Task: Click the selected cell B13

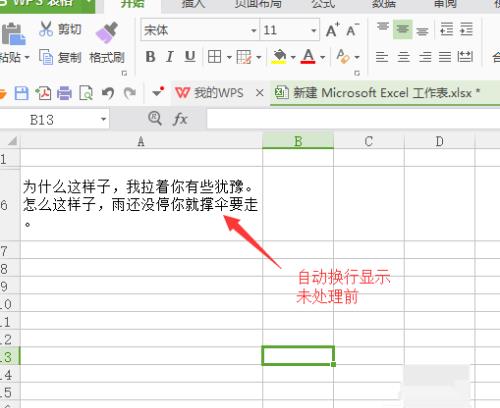Action: point(298,356)
